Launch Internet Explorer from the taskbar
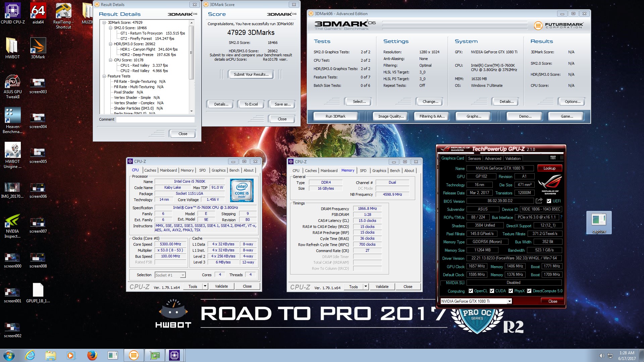644x362 pixels. (30, 355)
